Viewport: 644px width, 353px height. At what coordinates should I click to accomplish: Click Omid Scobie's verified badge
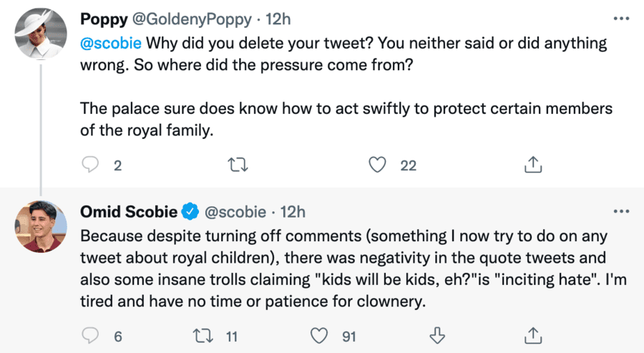[x=190, y=211]
